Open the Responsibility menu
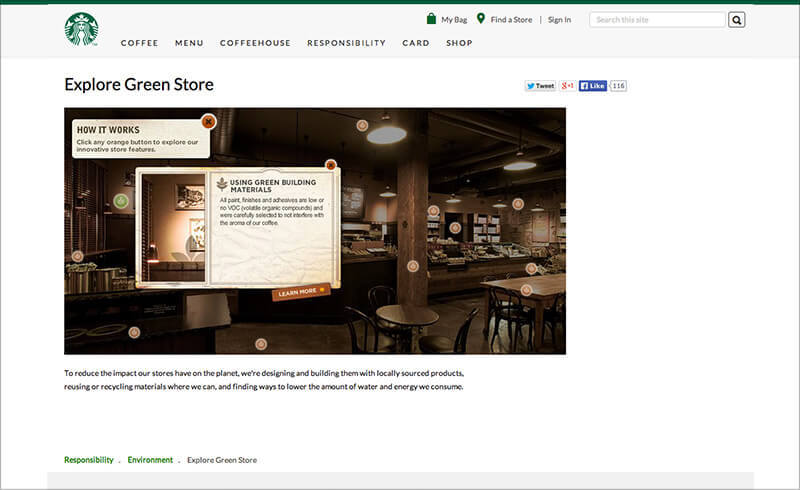 [x=346, y=43]
